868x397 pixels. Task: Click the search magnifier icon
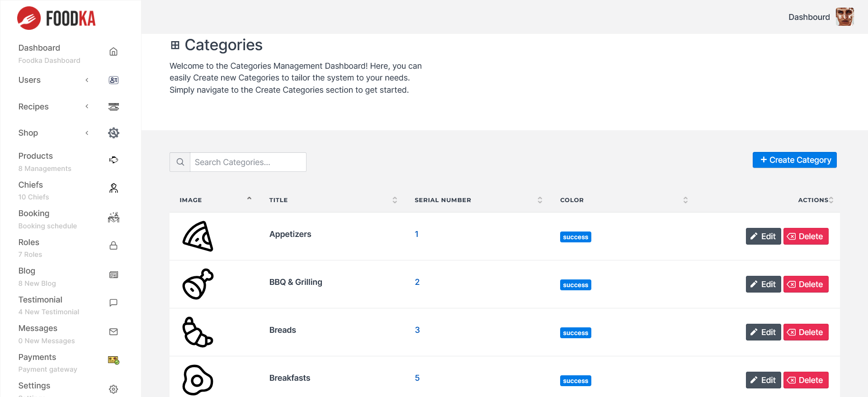tap(180, 162)
